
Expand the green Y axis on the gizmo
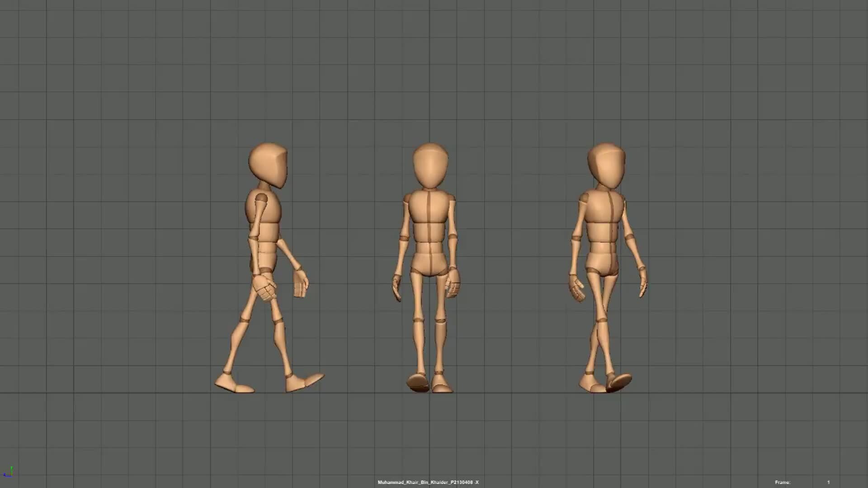[12, 468]
